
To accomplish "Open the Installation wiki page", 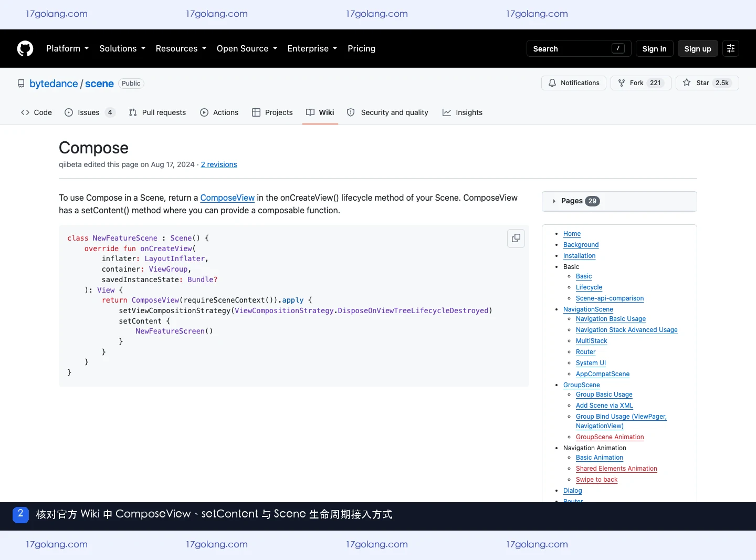I will (x=579, y=256).
